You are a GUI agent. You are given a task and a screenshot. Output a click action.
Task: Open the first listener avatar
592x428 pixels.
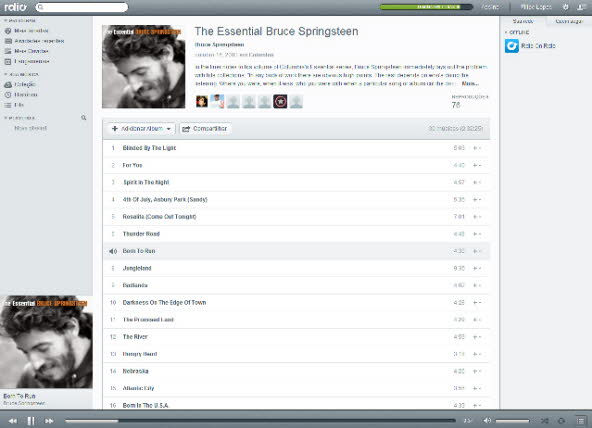coord(202,102)
